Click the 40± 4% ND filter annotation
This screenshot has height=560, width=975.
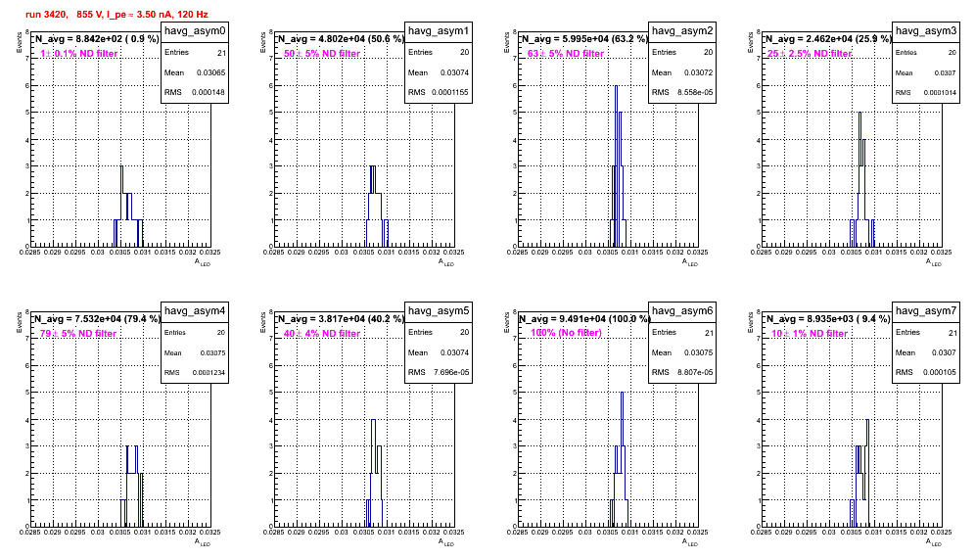click(322, 334)
